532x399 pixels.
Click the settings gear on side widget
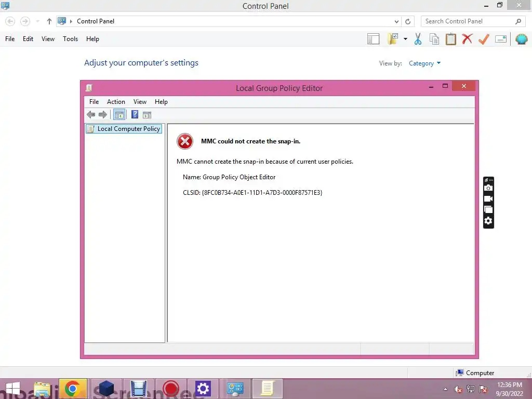[488, 221]
